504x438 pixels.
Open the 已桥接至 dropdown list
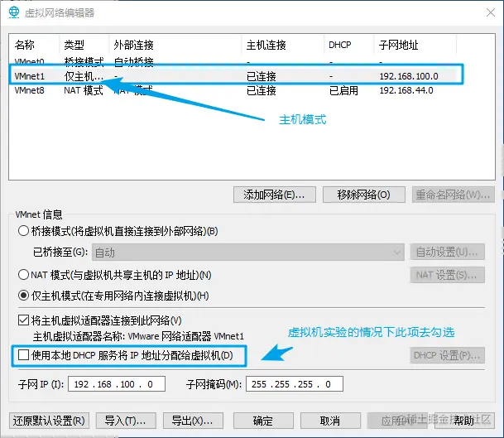click(x=247, y=253)
